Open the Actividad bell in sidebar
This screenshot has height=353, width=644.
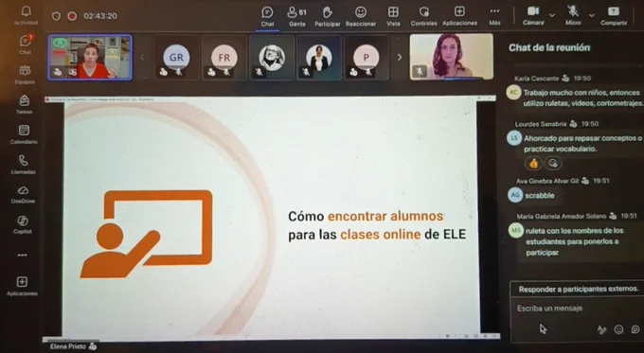tap(26, 15)
